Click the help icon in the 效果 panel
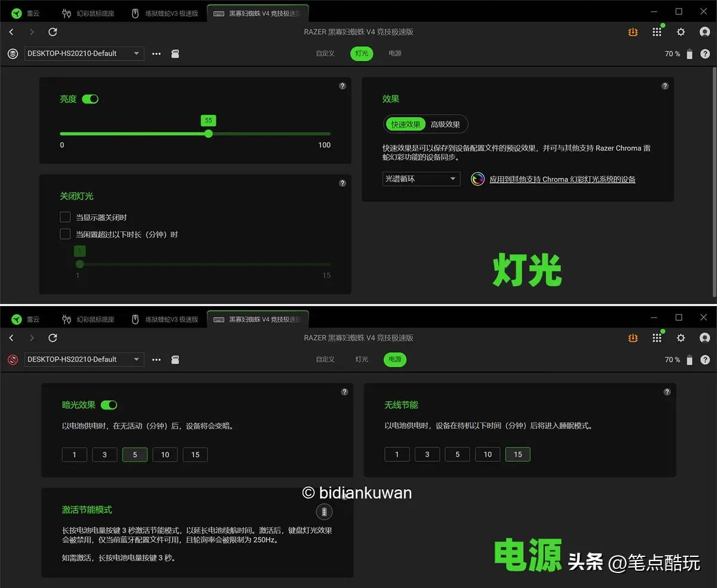The image size is (717, 588). (x=665, y=86)
